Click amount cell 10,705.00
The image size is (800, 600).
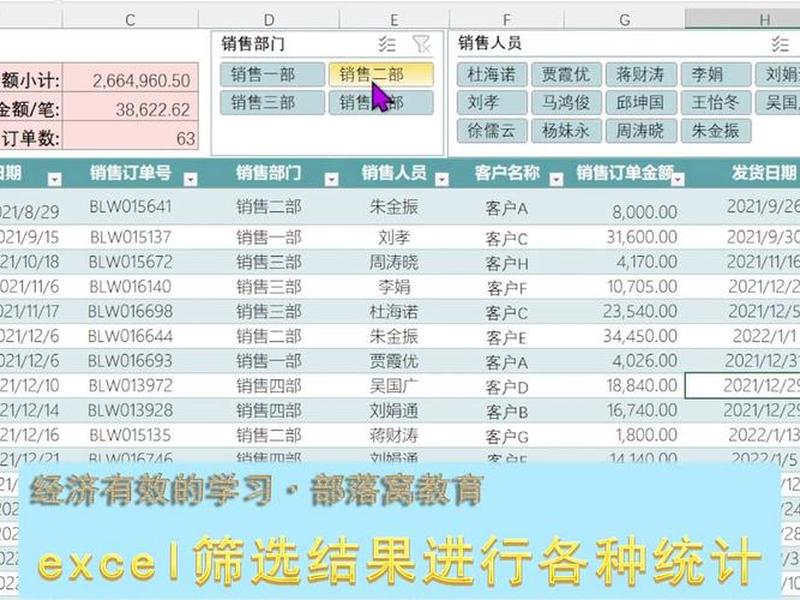624,287
